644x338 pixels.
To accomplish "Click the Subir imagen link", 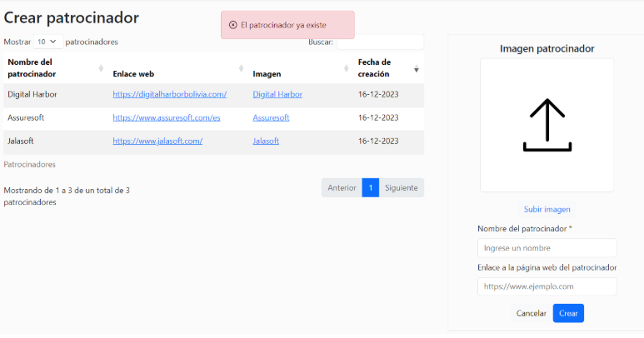I will coord(547,209).
